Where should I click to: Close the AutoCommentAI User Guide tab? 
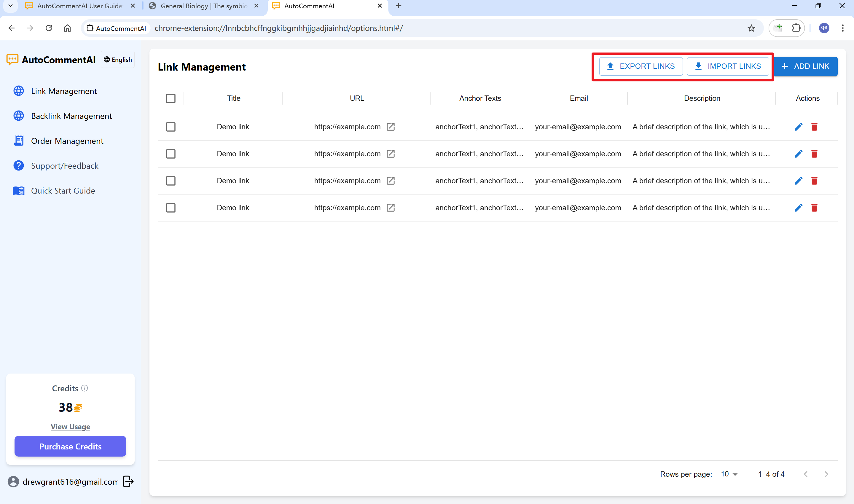point(133,6)
